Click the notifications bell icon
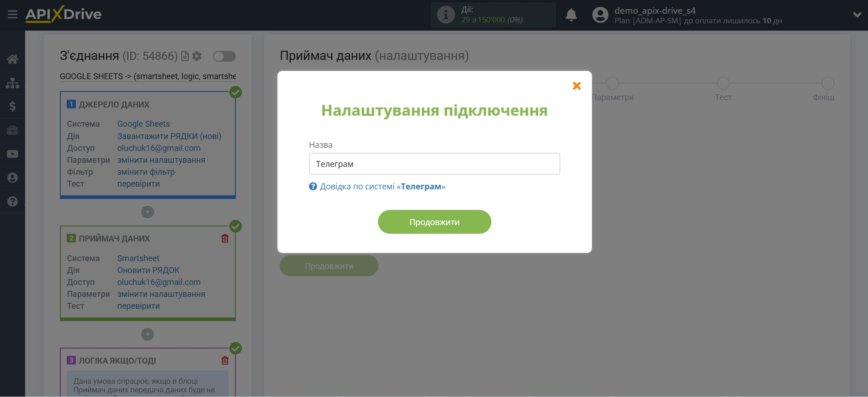Image resolution: width=868 pixels, height=397 pixels. (571, 15)
